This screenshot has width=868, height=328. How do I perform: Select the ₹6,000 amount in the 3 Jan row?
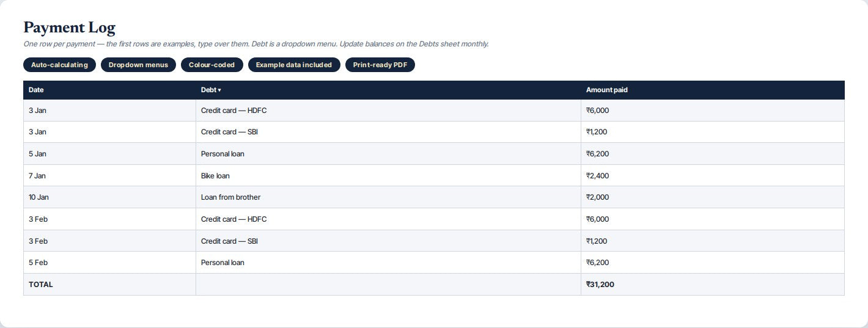(713, 111)
